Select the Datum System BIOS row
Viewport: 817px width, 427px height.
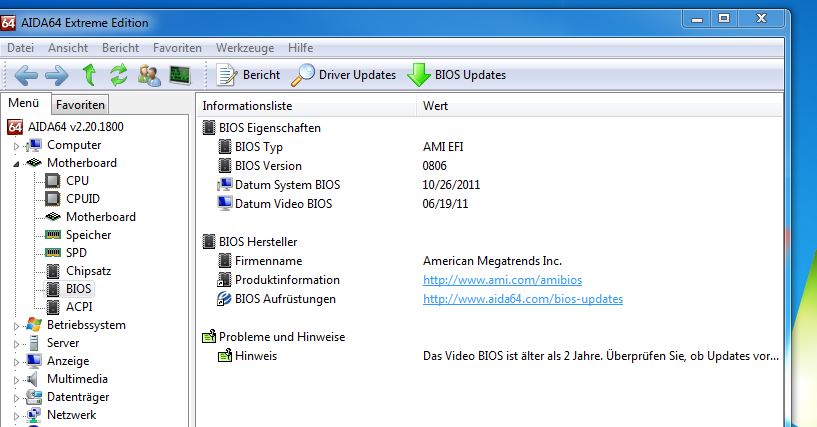[490, 185]
